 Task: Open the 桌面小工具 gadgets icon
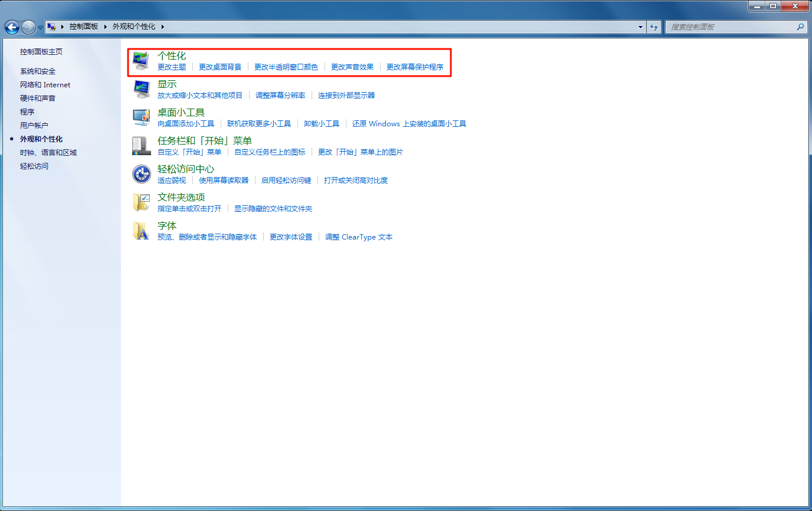coord(141,117)
